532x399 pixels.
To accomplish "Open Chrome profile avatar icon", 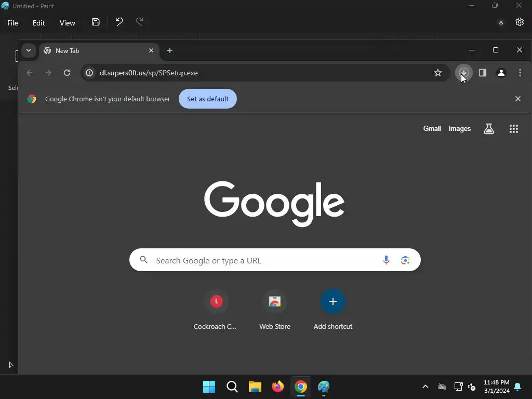I will (x=501, y=73).
